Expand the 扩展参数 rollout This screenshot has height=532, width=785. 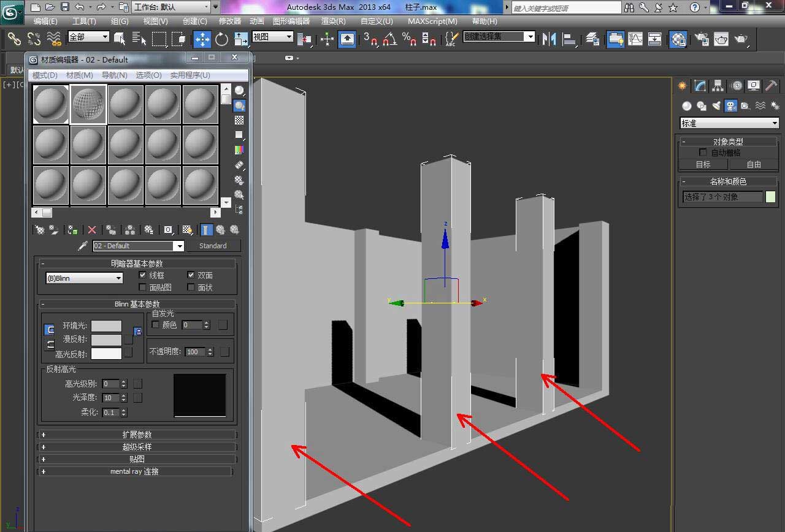point(137,435)
